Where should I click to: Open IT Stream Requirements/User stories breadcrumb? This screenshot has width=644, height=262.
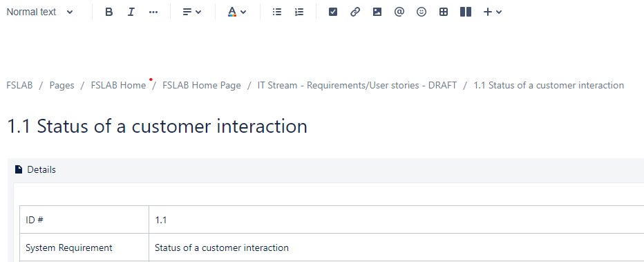[357, 86]
